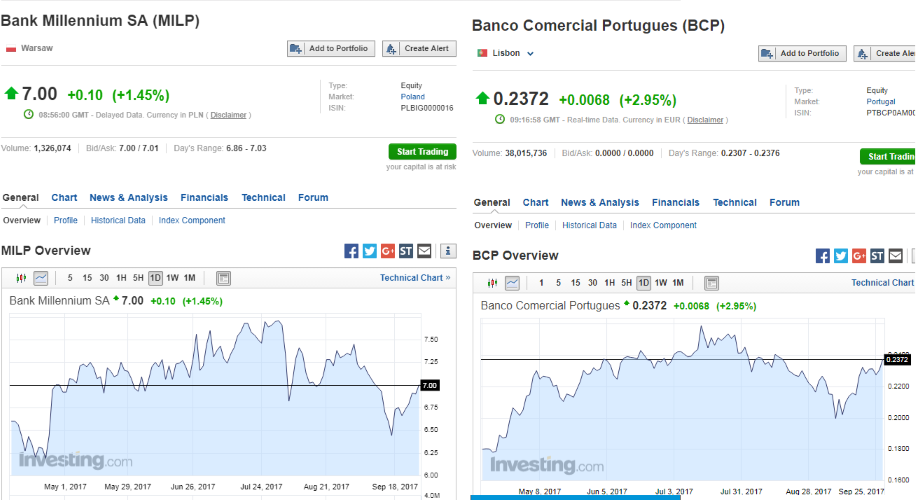
Task: Set MILP chart interval to 1H
Action: (x=121, y=278)
